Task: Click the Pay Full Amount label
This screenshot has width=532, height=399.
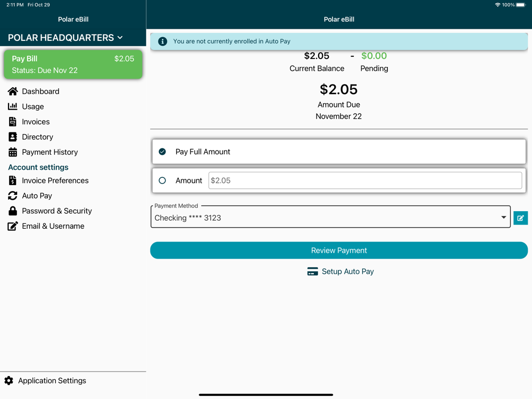Action: pyautogui.click(x=203, y=152)
